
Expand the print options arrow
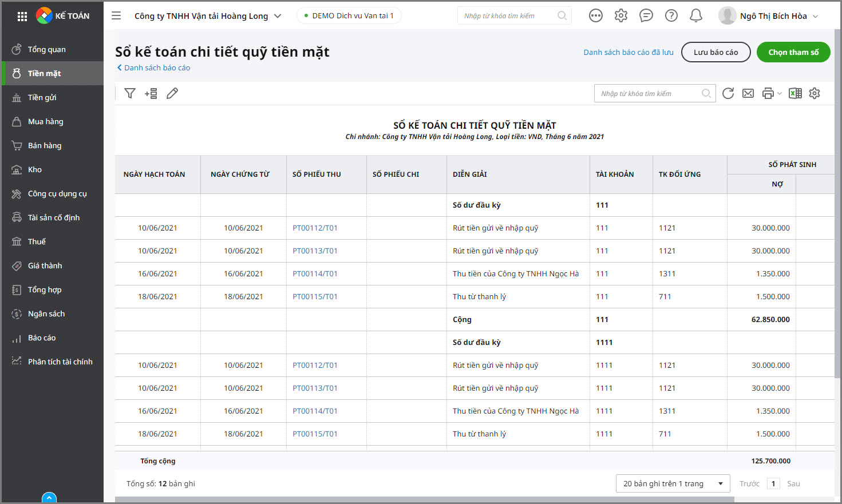(780, 94)
